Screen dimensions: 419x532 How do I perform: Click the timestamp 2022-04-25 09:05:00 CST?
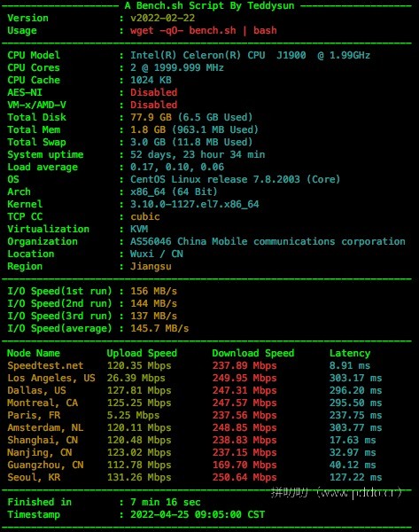[x=198, y=514]
